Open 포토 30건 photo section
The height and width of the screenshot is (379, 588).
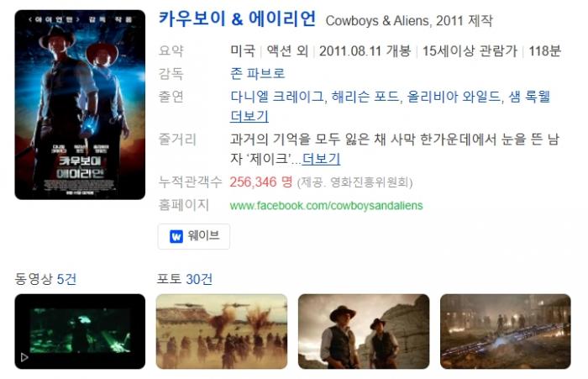[185, 279]
